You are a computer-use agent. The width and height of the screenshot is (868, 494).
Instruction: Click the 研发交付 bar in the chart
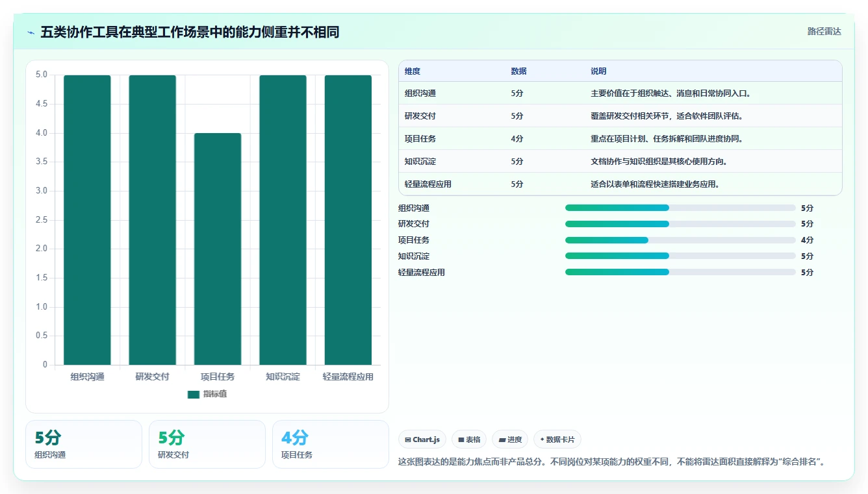(x=153, y=220)
